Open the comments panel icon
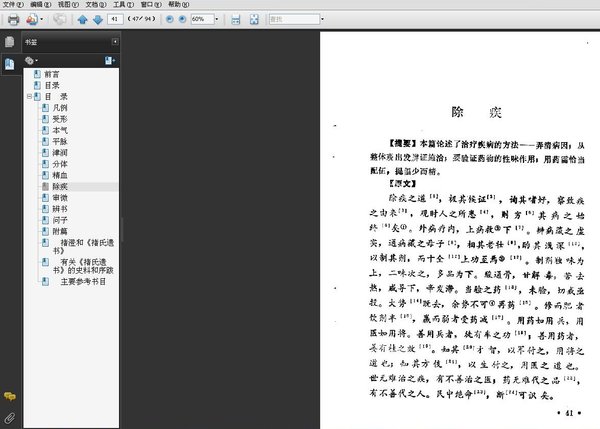The height and width of the screenshot is (429, 600). [x=9, y=398]
